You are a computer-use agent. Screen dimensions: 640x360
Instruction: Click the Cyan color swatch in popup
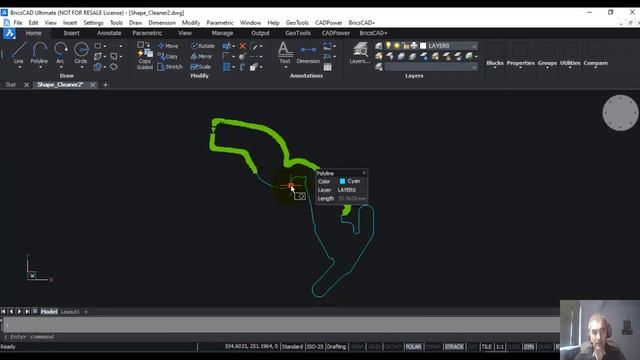[342, 181]
